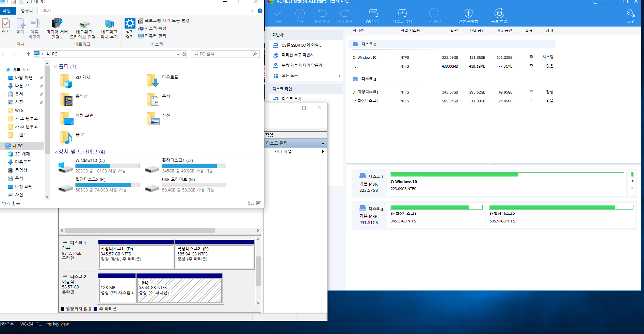644x334 pixels.
Task: Go up one folder level arrow
Action: point(29,54)
